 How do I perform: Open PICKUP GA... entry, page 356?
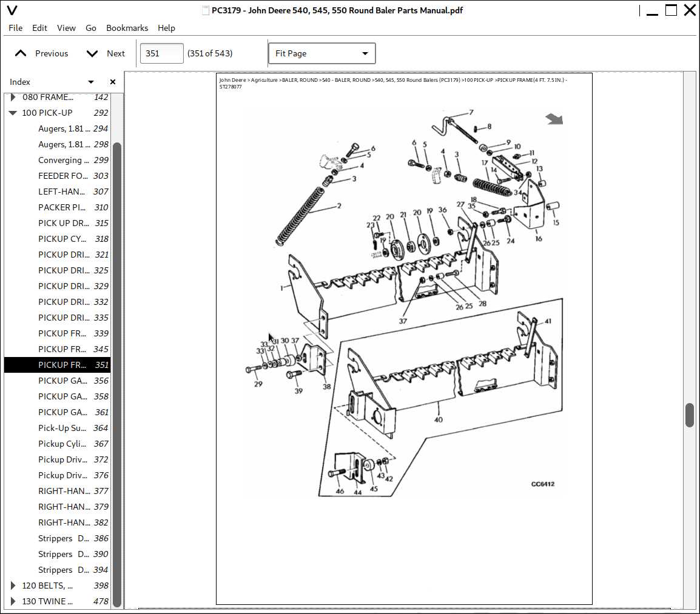coord(57,381)
